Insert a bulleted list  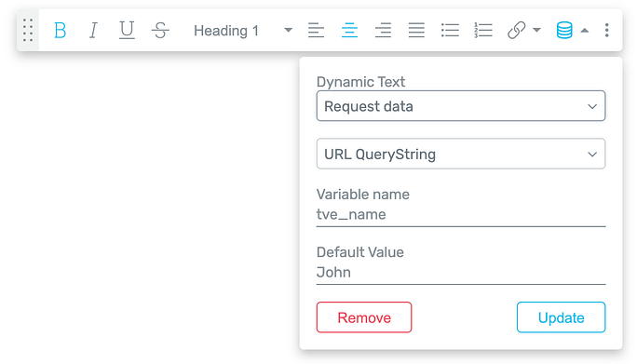coord(450,30)
